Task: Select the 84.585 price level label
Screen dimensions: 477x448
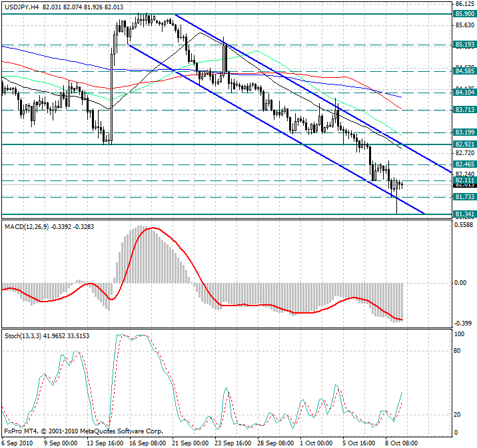Action: [x=464, y=71]
